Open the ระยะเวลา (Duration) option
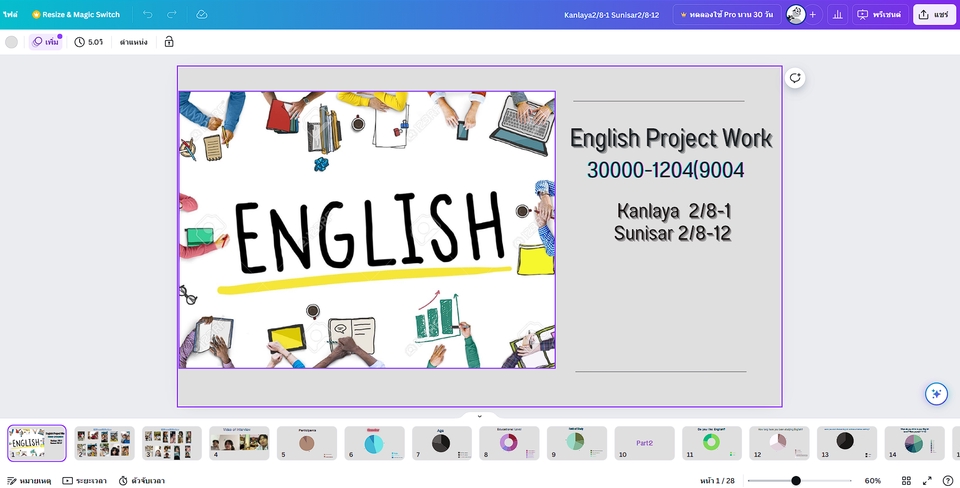 tap(84, 481)
